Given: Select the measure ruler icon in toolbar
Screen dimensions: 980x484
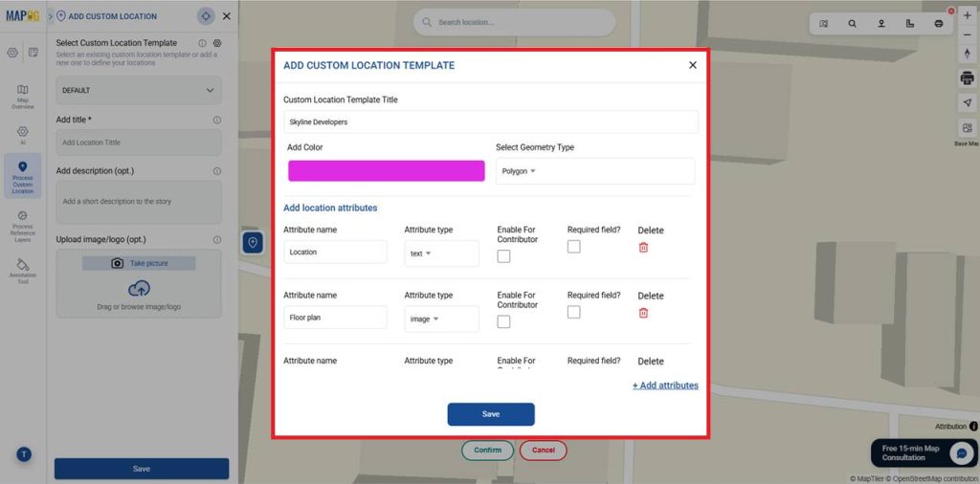Looking at the screenshot, I should point(910,24).
